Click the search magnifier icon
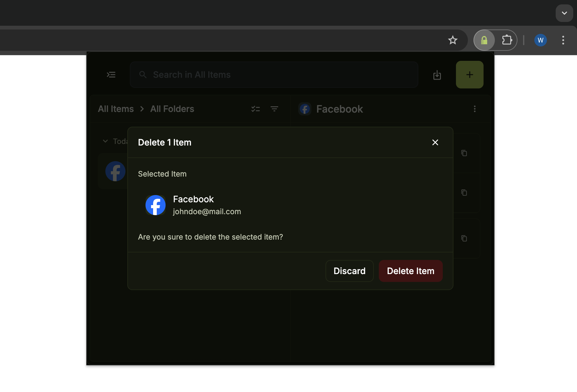Screen dimensions: 577x392 pos(143,75)
